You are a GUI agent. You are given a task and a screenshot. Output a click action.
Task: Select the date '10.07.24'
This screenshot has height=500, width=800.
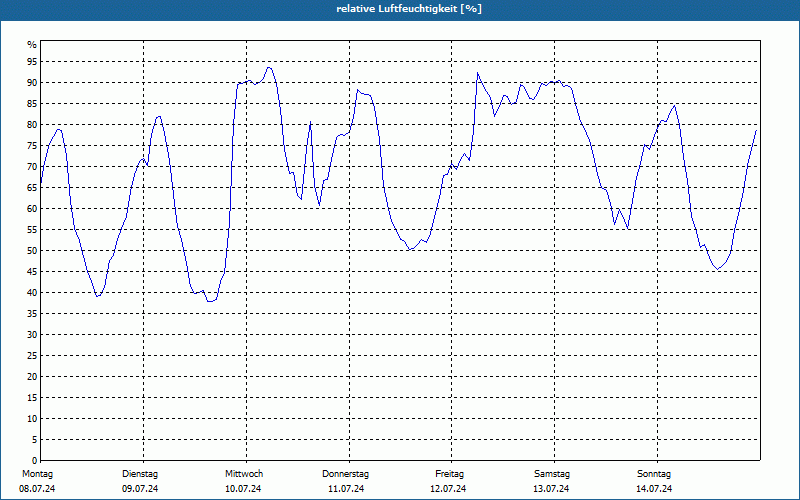[243, 489]
